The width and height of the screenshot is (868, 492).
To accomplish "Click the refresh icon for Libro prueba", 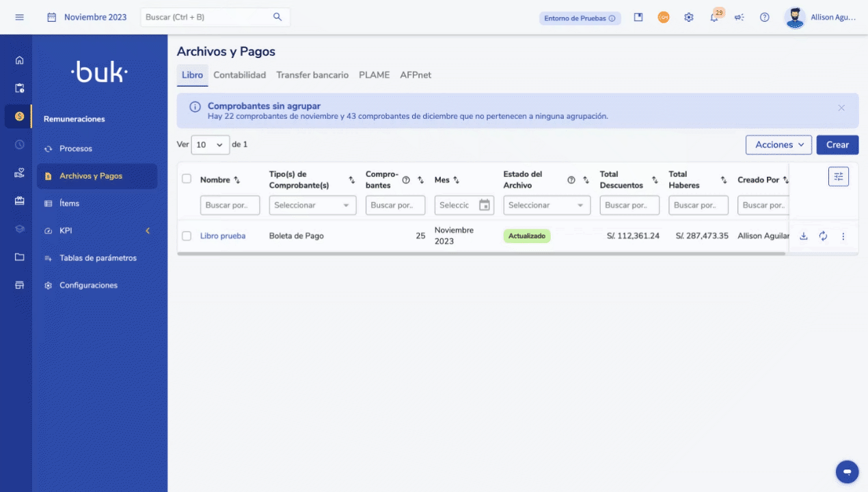I will point(823,236).
